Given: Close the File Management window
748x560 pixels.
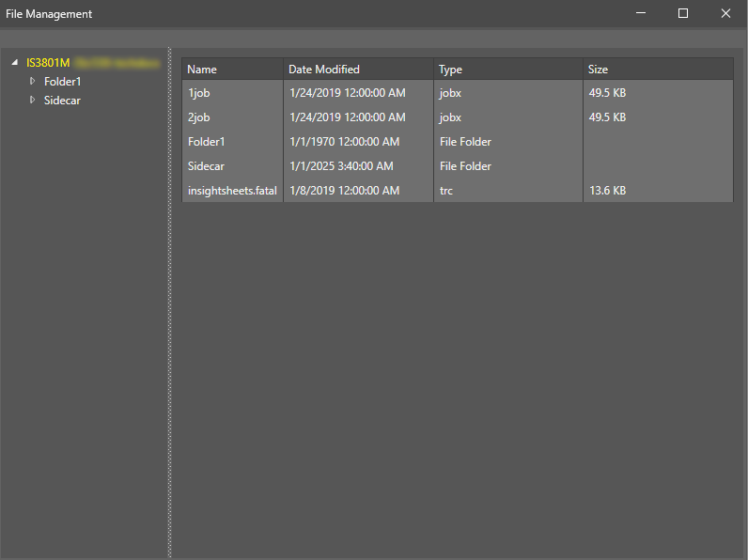Looking at the screenshot, I should [725, 13].
